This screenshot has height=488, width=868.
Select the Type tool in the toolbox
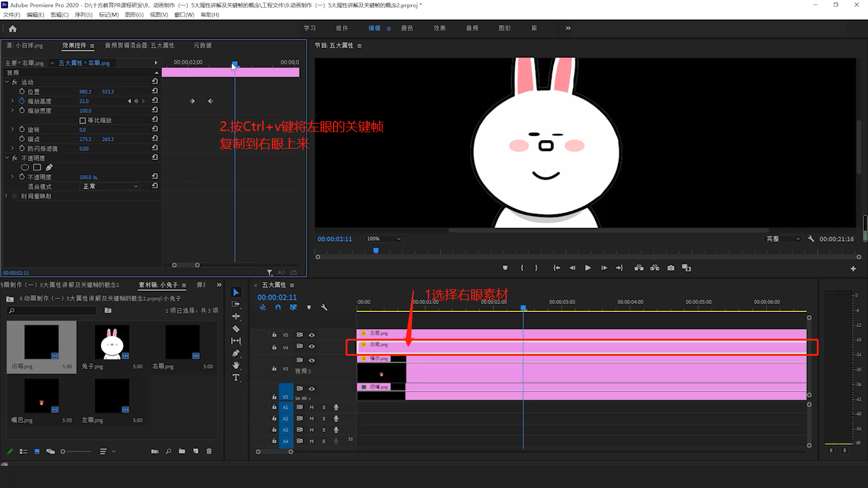(x=236, y=378)
